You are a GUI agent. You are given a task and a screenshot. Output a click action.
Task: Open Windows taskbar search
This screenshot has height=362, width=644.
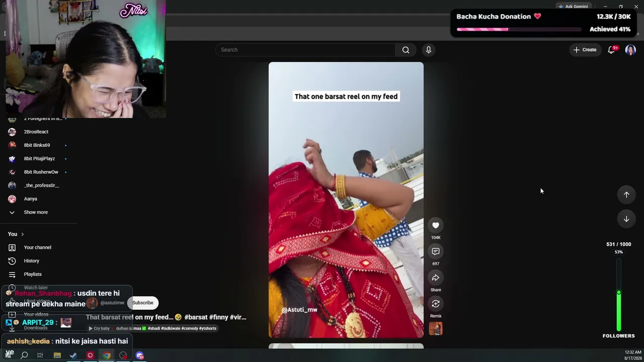tap(24, 355)
